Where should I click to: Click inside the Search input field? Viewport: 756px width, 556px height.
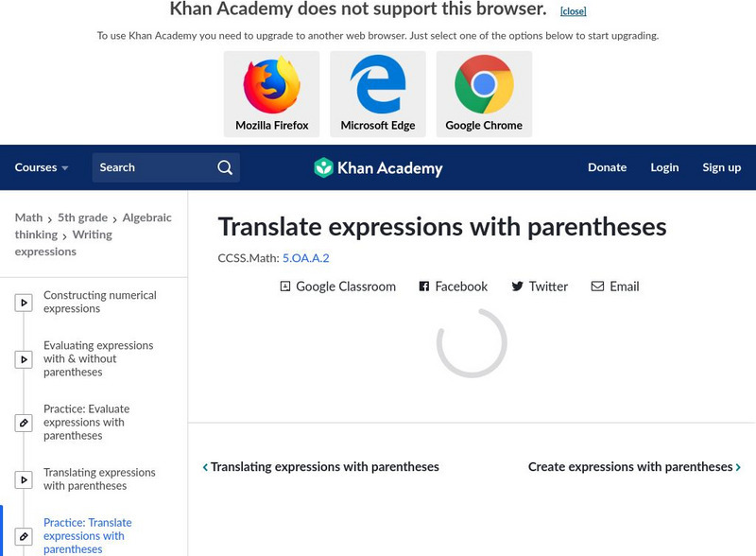click(x=151, y=166)
